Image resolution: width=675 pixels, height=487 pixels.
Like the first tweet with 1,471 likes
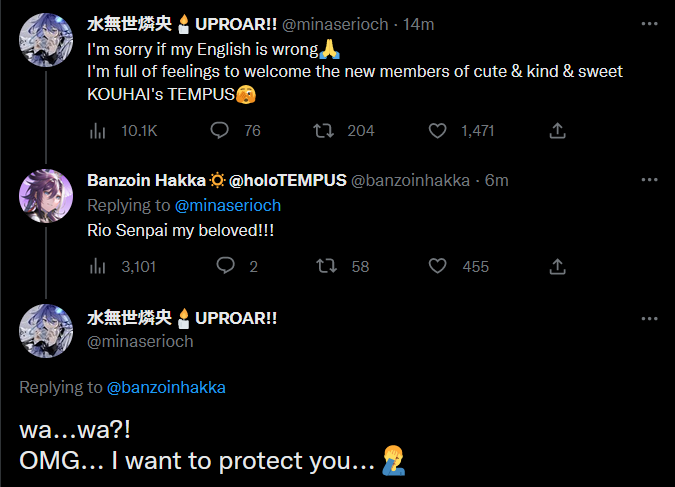437,131
